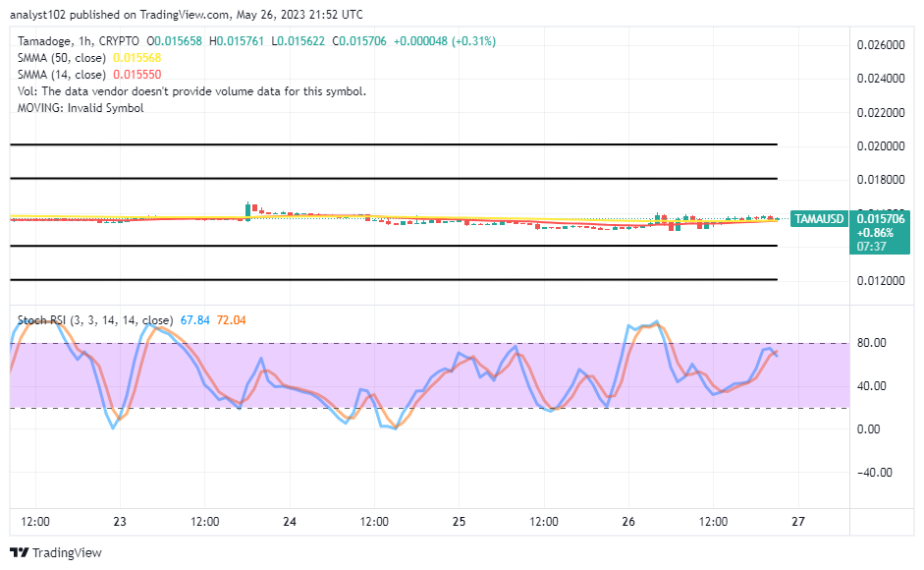Click the analyst102 published header text

(x=187, y=15)
